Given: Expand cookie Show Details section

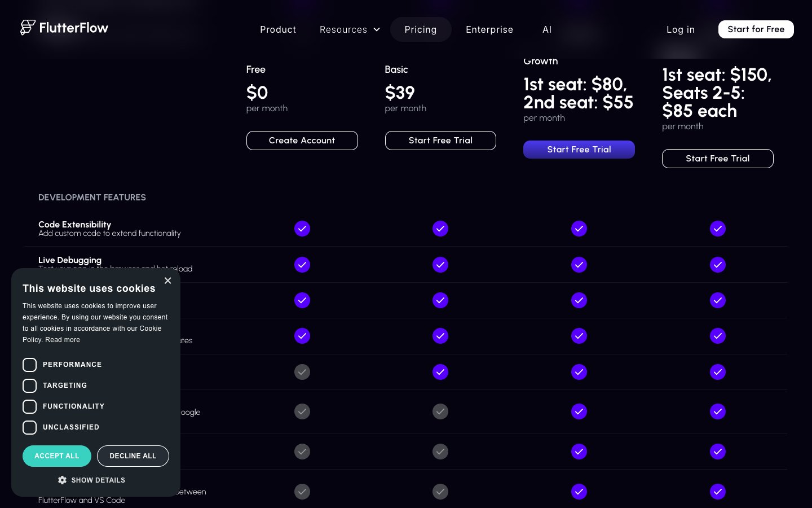Looking at the screenshot, I should [x=98, y=480].
